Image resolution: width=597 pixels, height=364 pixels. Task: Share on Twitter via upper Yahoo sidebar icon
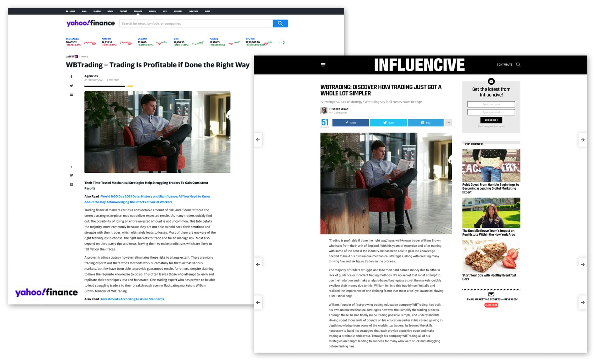point(72,86)
